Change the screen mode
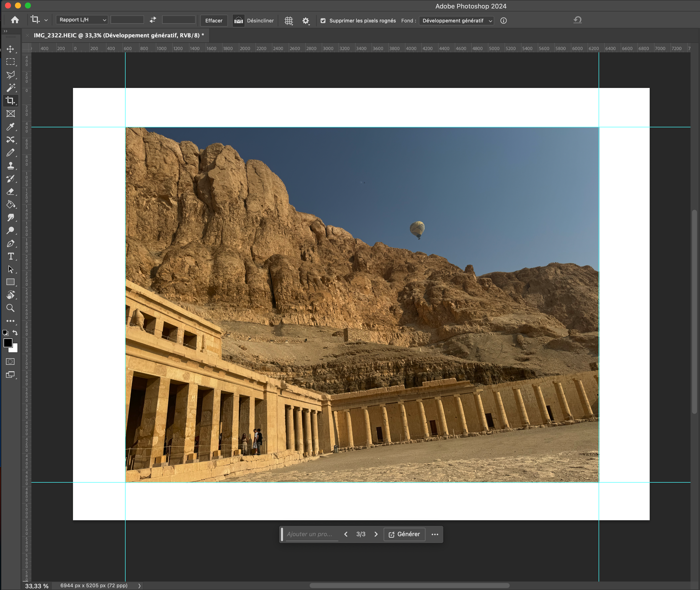700x590 pixels. pos(10,375)
